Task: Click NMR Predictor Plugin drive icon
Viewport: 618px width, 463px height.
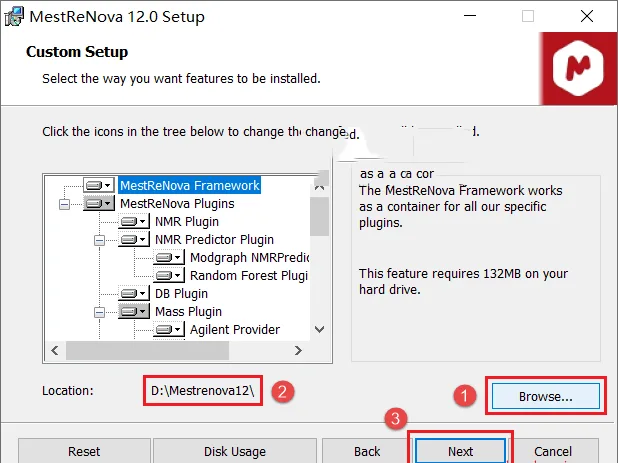Action: [134, 239]
